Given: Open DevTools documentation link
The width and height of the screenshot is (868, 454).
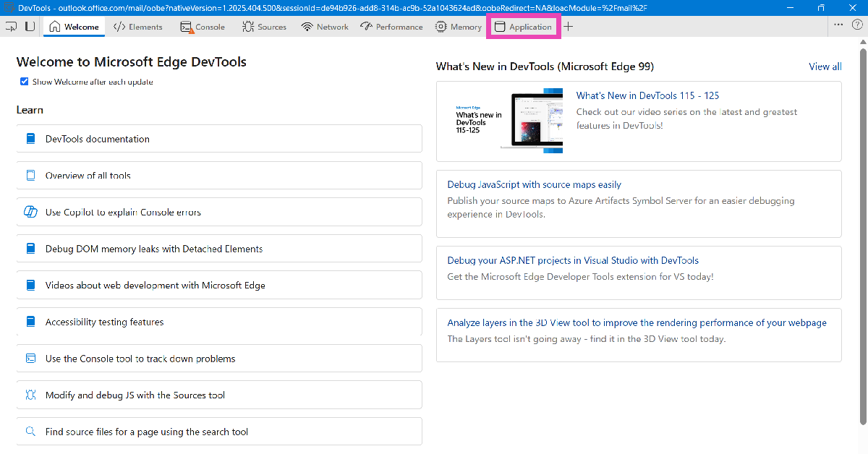Looking at the screenshot, I should [98, 139].
